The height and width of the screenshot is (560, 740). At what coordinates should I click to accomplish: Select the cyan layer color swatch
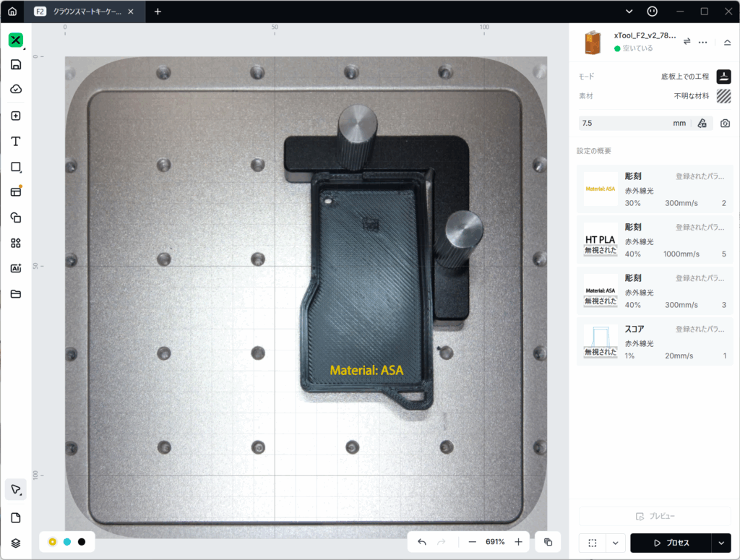click(67, 542)
